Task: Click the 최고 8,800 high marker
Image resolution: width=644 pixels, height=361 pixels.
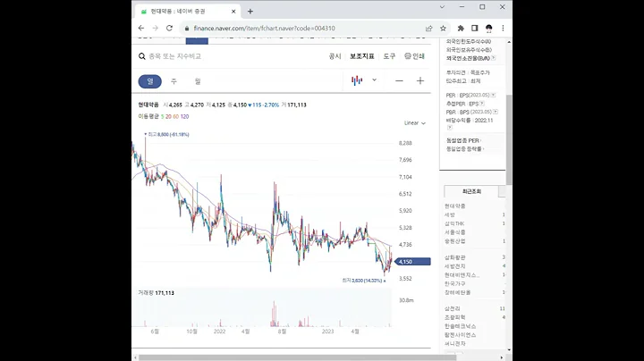Action: pyautogui.click(x=166, y=134)
